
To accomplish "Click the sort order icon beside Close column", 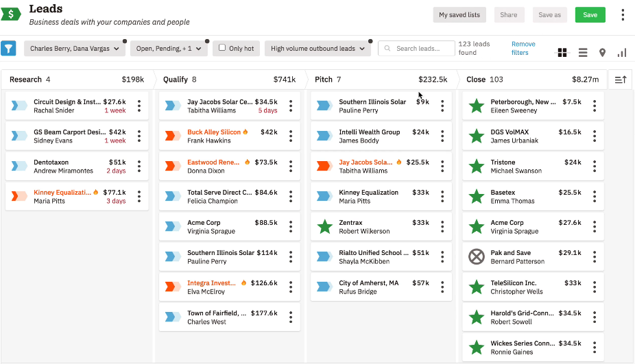I will tap(621, 80).
